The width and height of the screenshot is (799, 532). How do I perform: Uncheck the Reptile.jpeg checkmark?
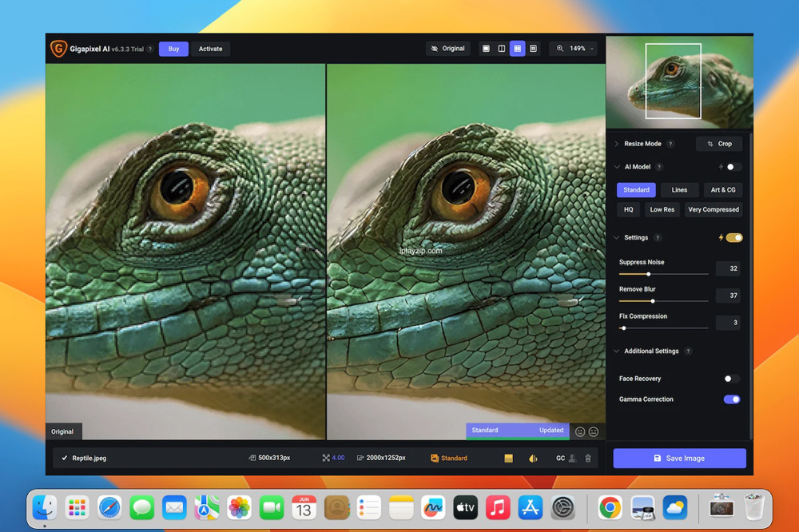tap(64, 459)
